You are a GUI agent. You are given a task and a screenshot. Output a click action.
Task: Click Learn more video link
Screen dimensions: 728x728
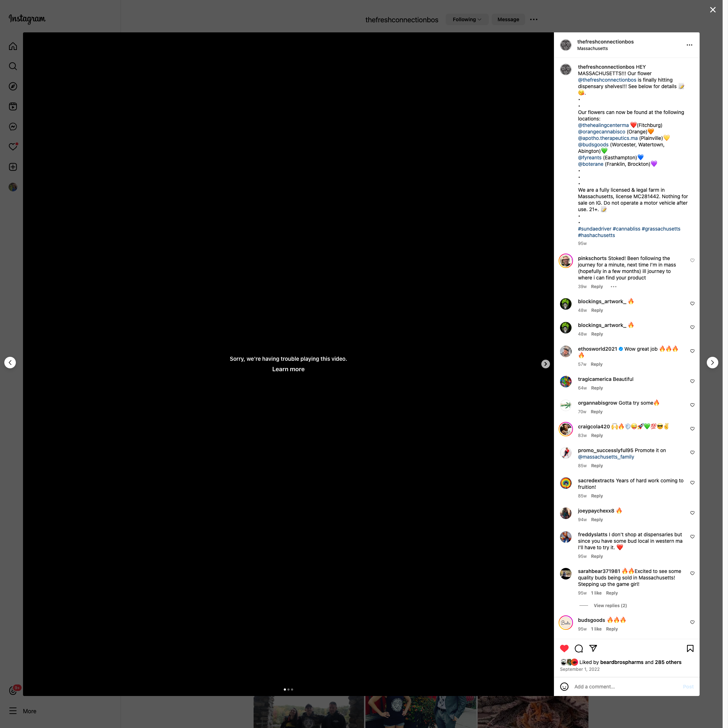pos(288,369)
